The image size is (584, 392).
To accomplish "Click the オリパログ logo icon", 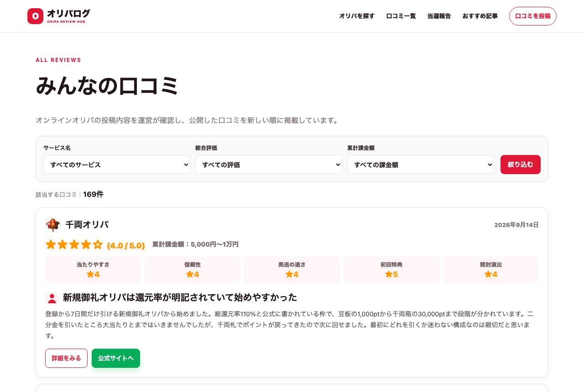I will (35, 16).
